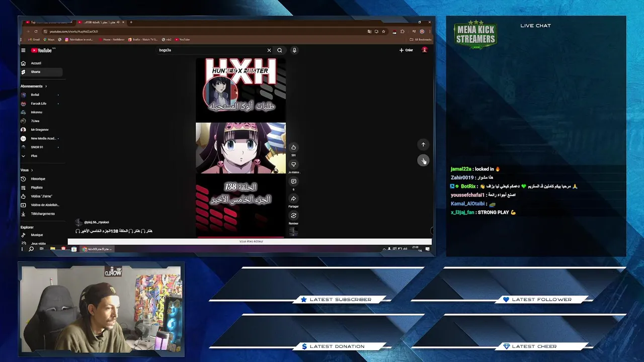Open the New Media Acad channel
Screen dimensions: 644x362
click(41, 138)
